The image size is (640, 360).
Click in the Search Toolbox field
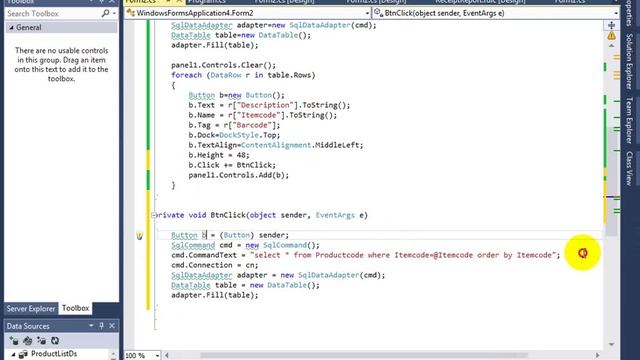pyautogui.click(x=53, y=13)
